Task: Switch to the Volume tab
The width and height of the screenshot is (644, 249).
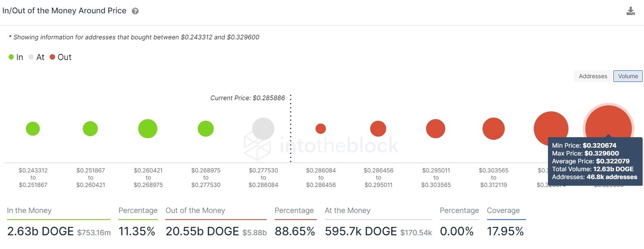Action: pyautogui.click(x=628, y=76)
